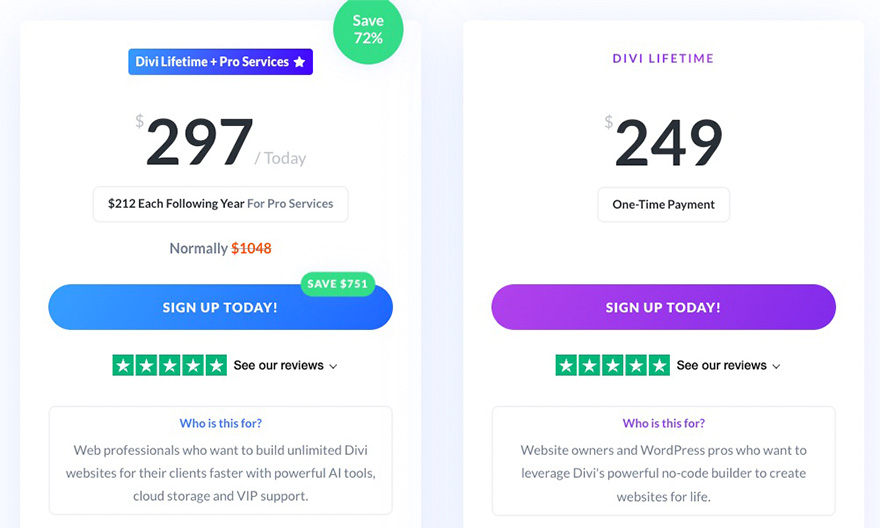Click the One-Time Payment label box
The image size is (880, 528).
(x=663, y=205)
